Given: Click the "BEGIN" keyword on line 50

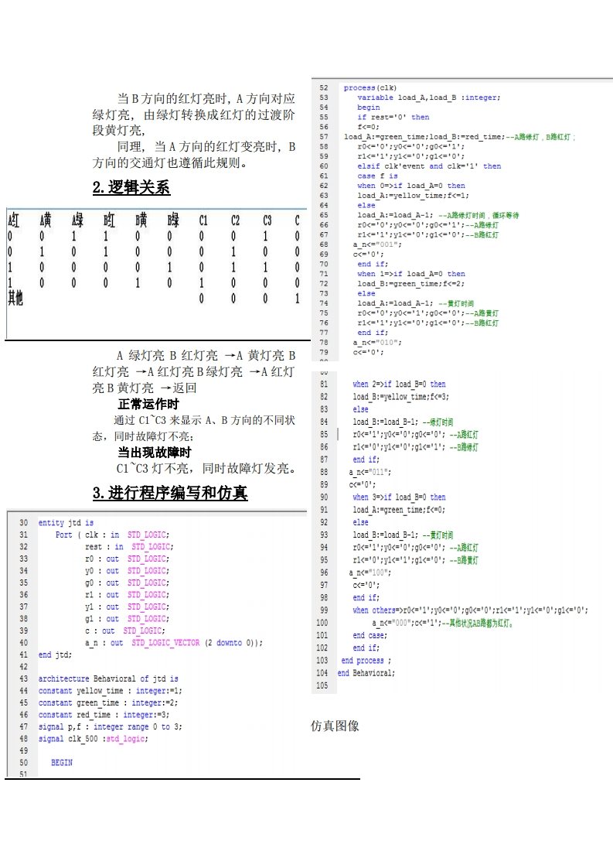Looking at the screenshot, I should (x=62, y=763).
